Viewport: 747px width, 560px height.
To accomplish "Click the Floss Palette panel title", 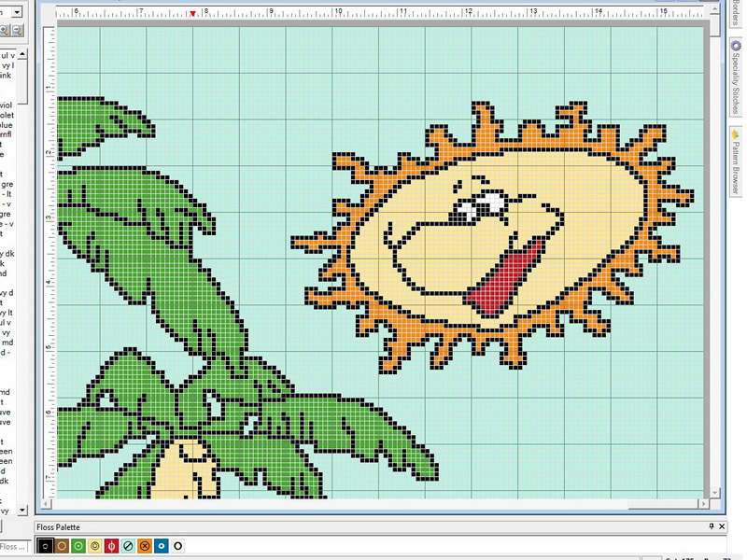I will pyautogui.click(x=58, y=526).
